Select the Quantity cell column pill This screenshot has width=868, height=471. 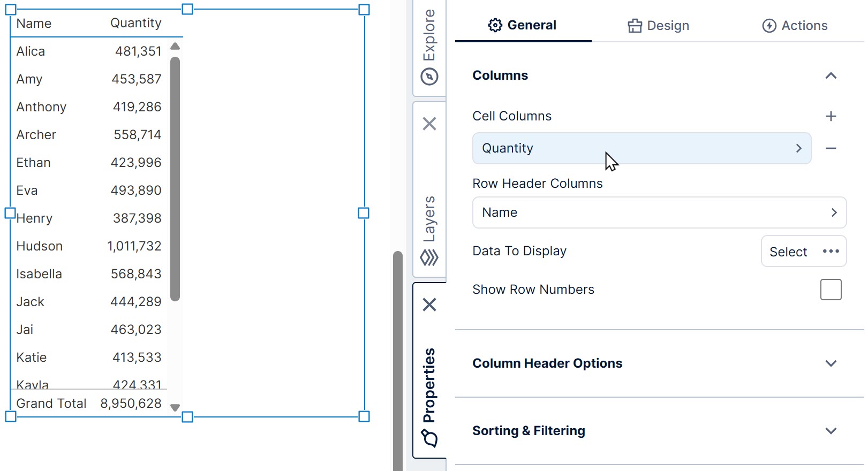click(589, 148)
